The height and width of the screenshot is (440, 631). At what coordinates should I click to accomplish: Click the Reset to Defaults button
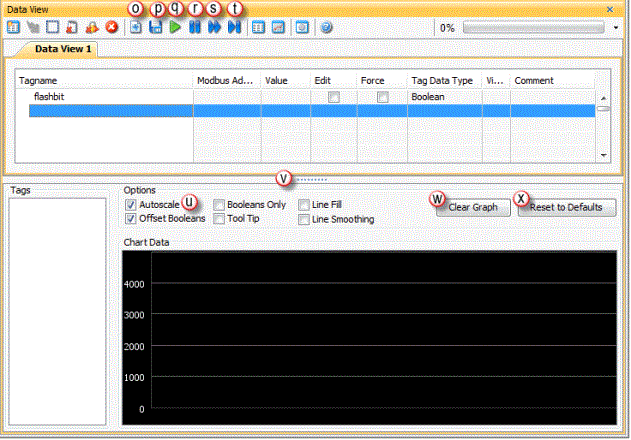566,207
